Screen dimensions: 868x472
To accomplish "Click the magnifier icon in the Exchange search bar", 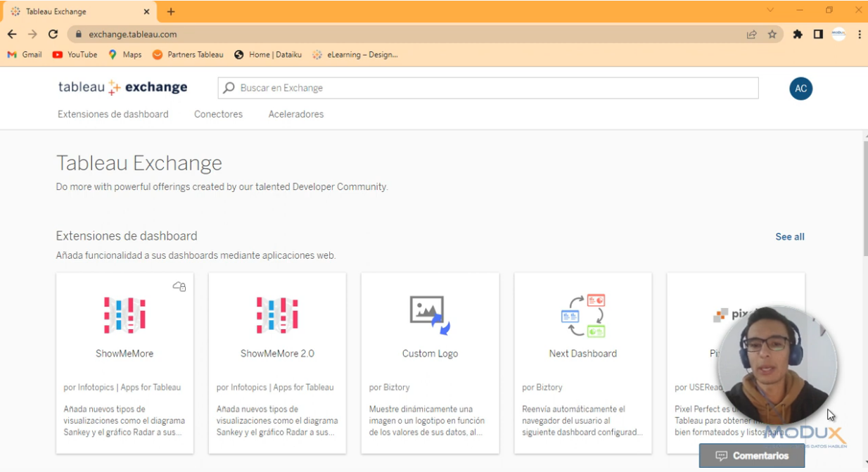I will 228,88.
